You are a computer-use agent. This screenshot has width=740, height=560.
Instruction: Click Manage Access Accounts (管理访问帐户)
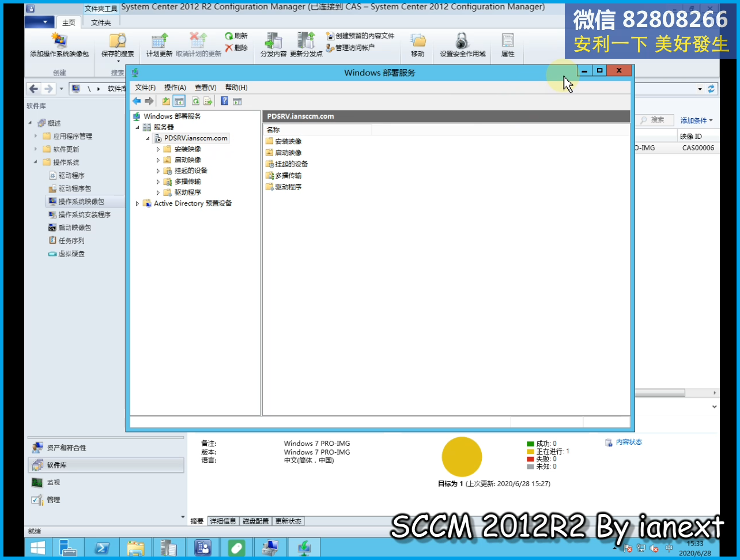click(x=350, y=48)
